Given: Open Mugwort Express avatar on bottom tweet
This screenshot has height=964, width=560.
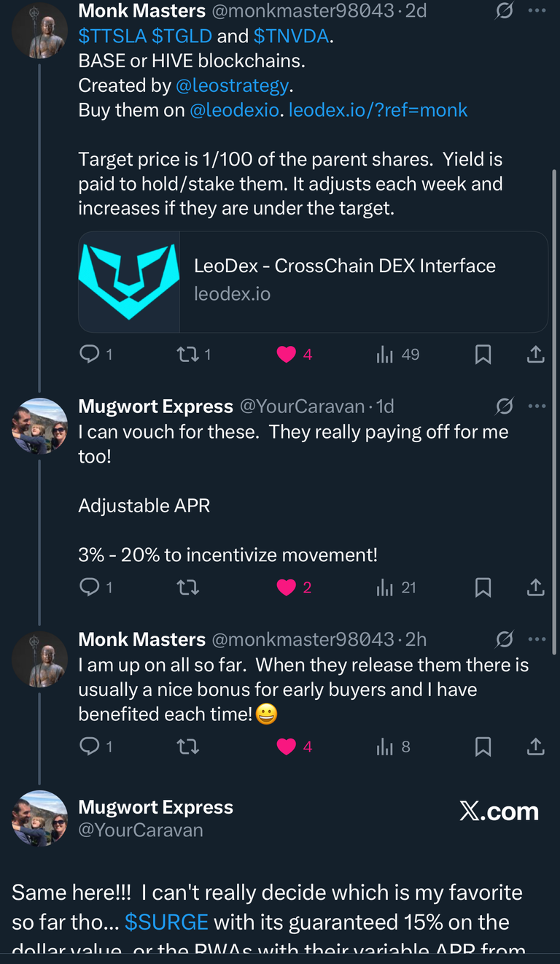Looking at the screenshot, I should pyautogui.click(x=39, y=818).
